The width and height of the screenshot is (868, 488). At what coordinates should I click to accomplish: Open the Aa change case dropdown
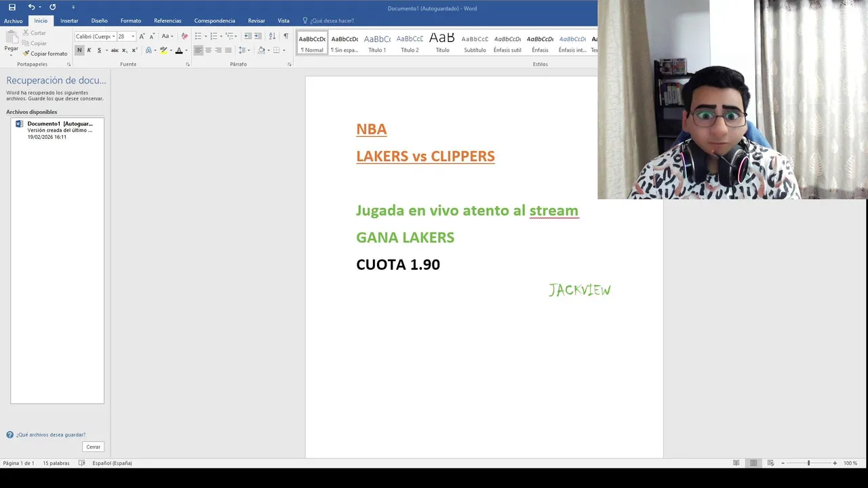(x=167, y=37)
